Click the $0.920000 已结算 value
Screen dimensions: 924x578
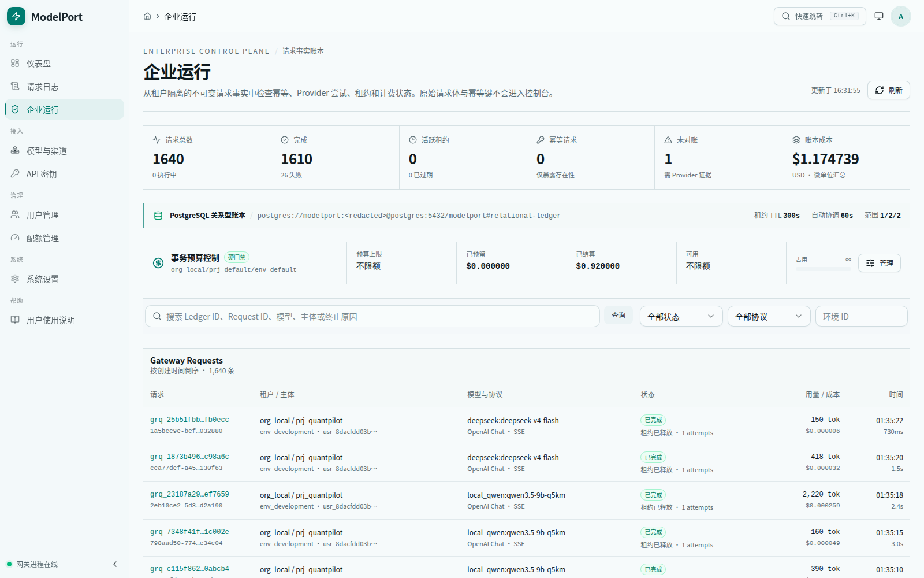[598, 266]
